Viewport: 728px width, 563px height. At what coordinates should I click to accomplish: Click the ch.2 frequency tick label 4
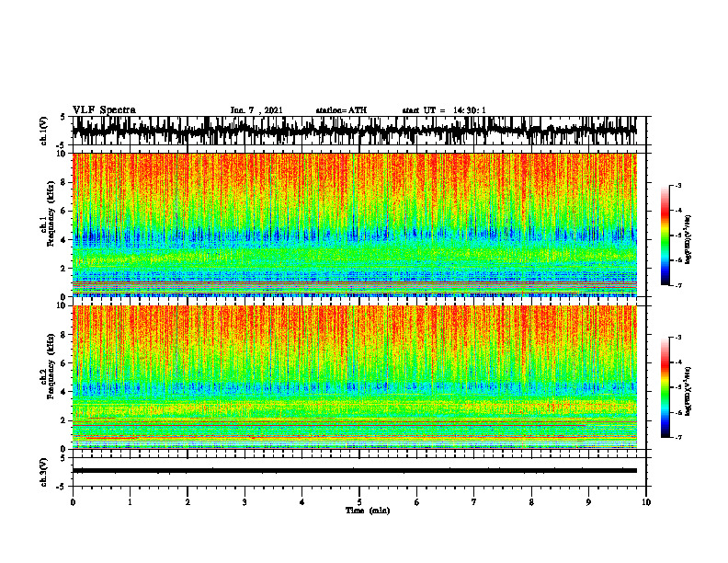coord(64,392)
